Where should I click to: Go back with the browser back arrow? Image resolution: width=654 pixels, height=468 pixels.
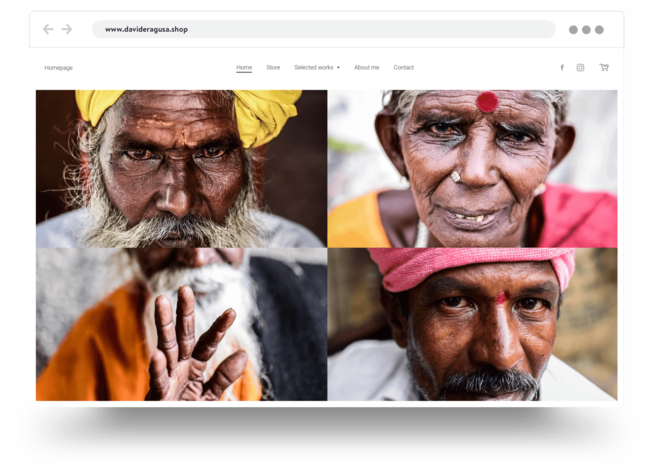pyautogui.click(x=48, y=29)
